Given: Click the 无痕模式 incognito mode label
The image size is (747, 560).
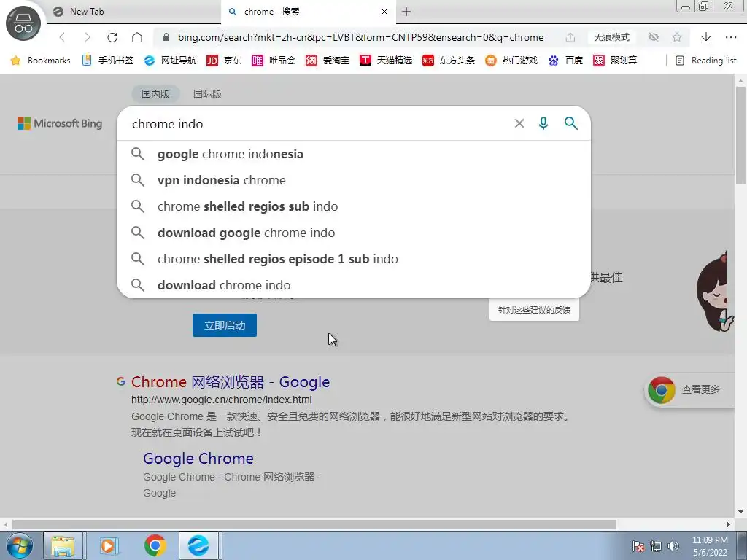Looking at the screenshot, I should [612, 37].
